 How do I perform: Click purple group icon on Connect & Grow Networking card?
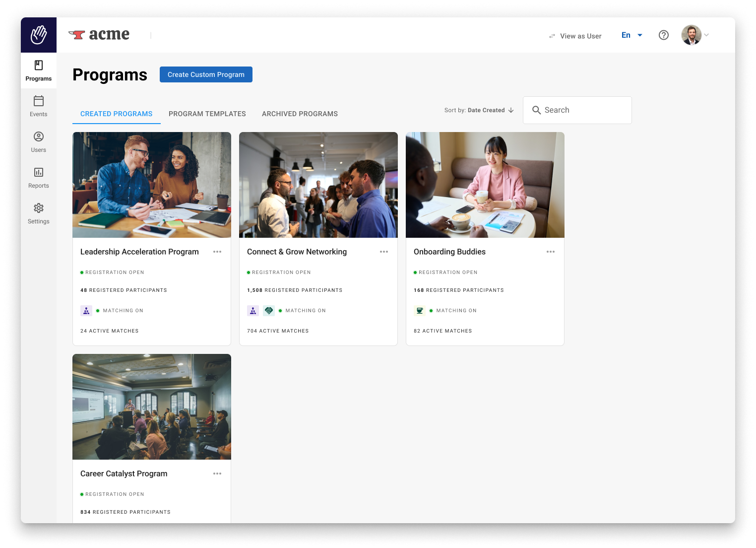(x=253, y=311)
